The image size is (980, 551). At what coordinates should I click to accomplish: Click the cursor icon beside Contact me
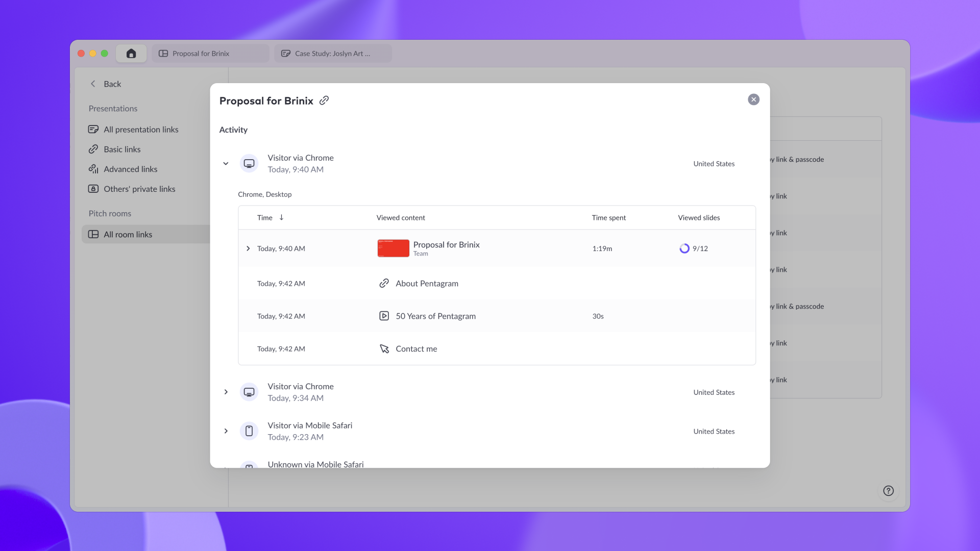(x=384, y=349)
